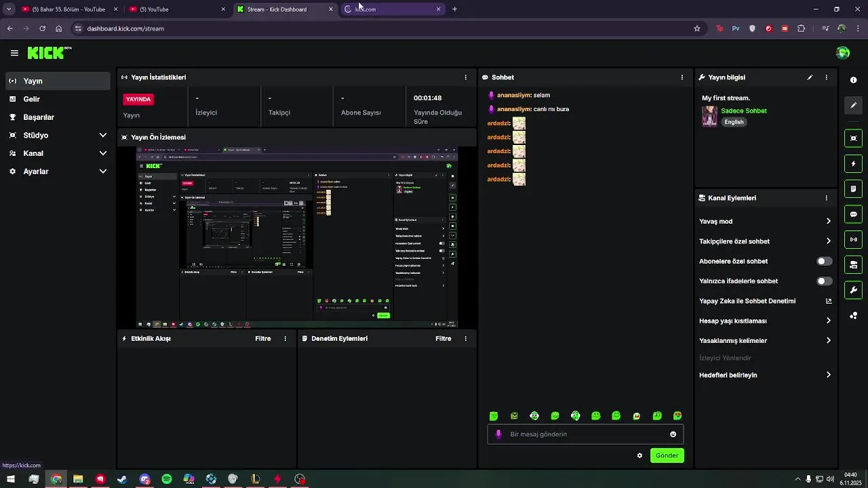Open the hamburger menu beside the KICK logo

coord(14,53)
